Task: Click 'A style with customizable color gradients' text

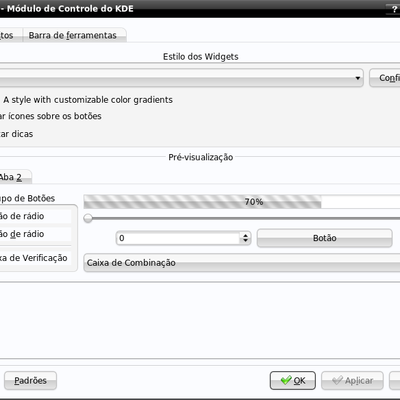Action: [x=88, y=100]
